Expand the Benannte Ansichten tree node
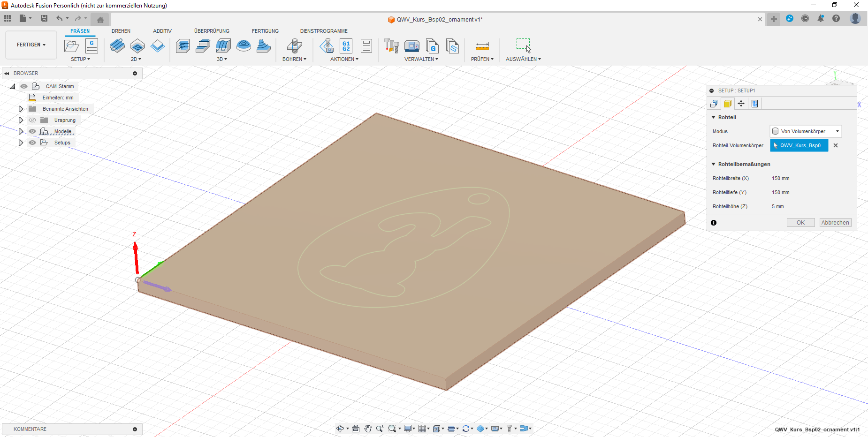Image resolution: width=868 pixels, height=437 pixels. (x=21, y=109)
